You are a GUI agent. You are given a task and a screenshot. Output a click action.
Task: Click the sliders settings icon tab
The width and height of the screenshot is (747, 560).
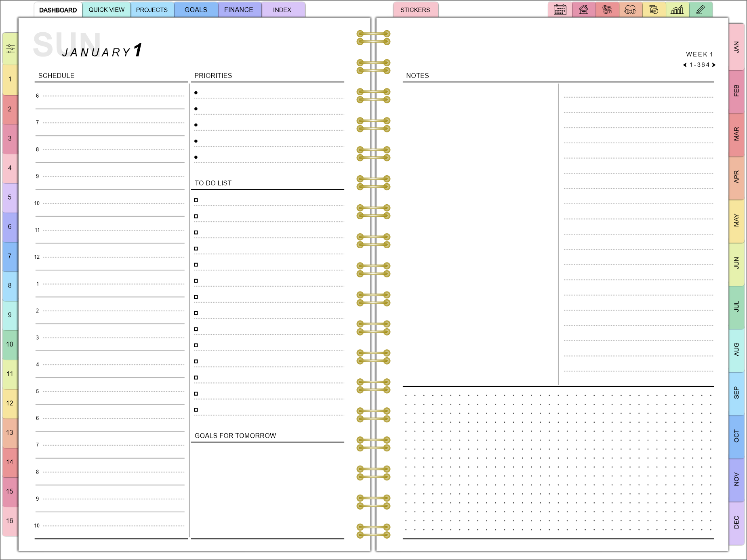(x=11, y=49)
